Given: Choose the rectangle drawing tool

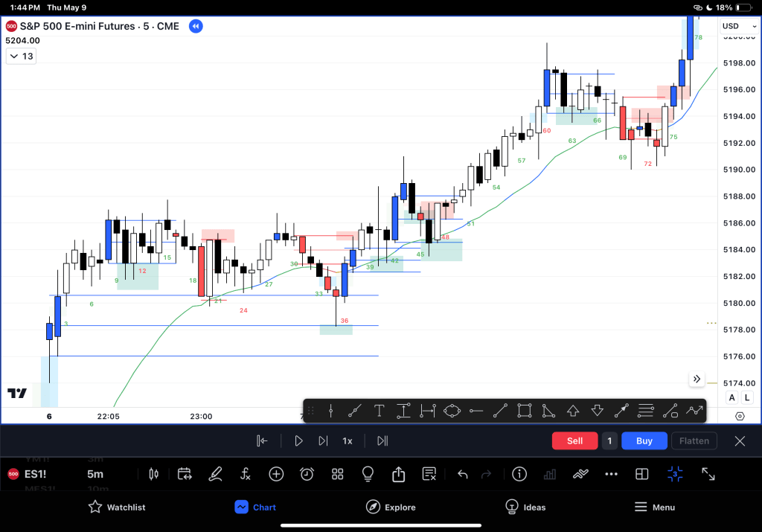Looking at the screenshot, I should coord(525,411).
